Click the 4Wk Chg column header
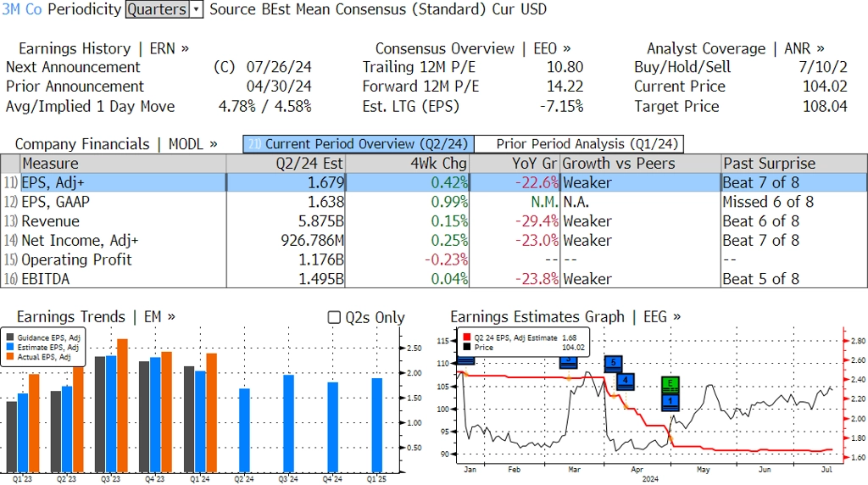Viewport: 868px width, 485px height. click(408, 164)
